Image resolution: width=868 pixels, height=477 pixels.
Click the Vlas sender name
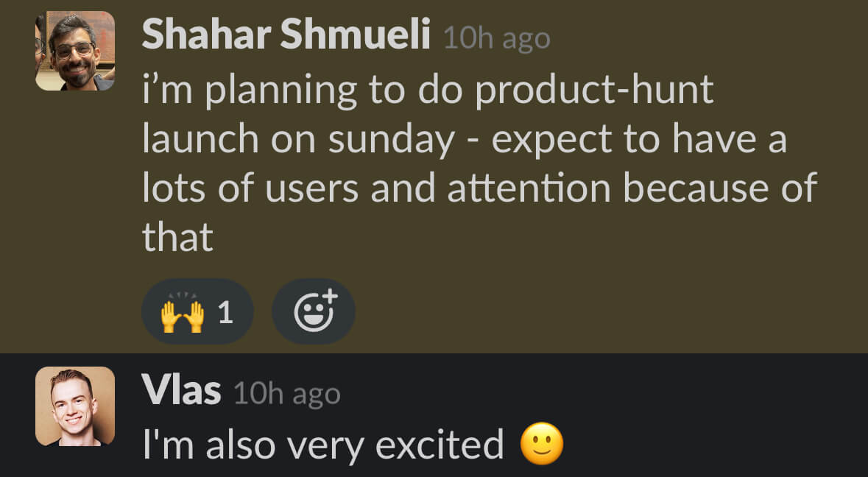click(x=181, y=392)
